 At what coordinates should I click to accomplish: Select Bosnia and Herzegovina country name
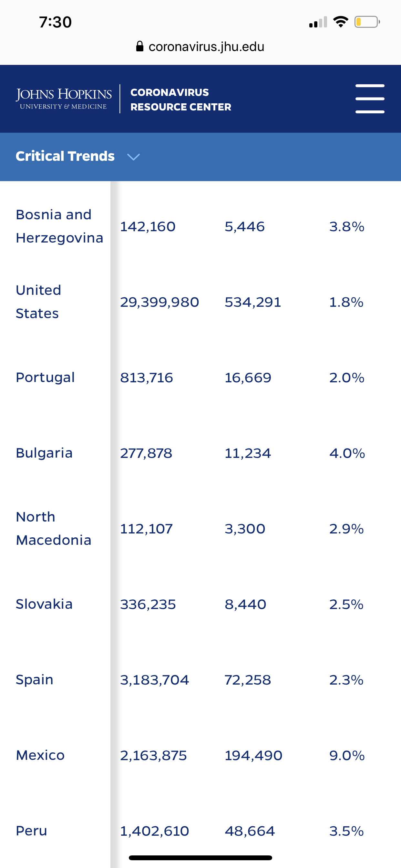[x=59, y=226]
